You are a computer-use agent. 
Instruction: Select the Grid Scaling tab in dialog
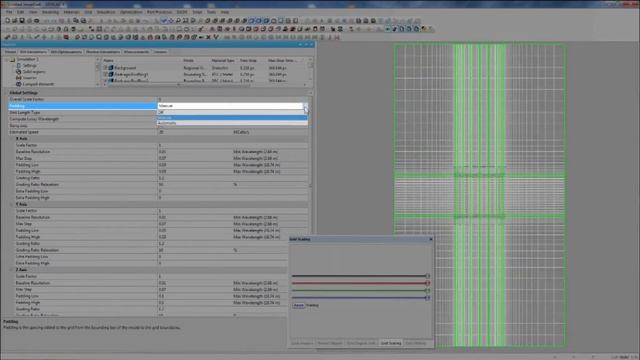(391, 343)
